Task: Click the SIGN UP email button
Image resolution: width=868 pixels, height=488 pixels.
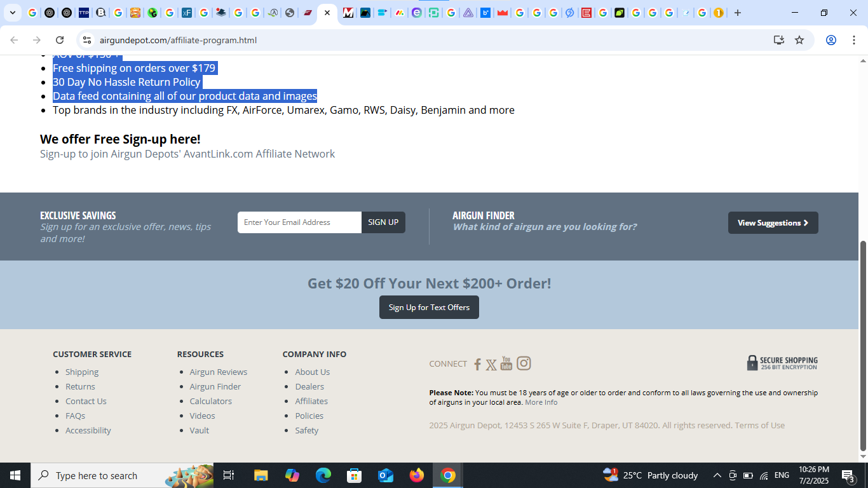Action: 383,222
